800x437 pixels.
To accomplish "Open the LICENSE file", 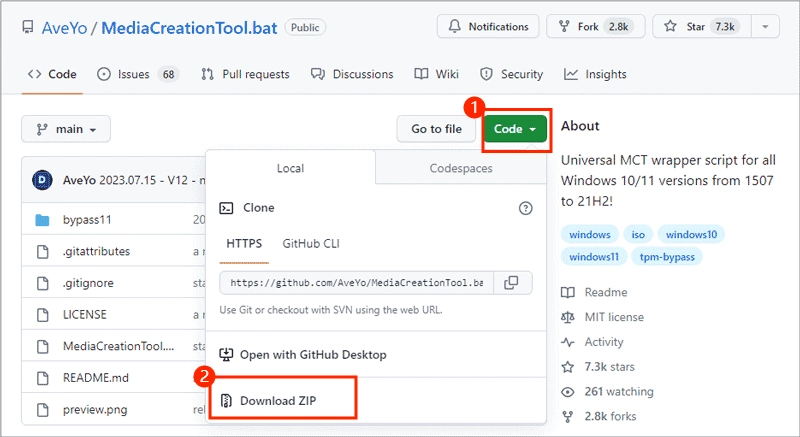I will pos(85,315).
